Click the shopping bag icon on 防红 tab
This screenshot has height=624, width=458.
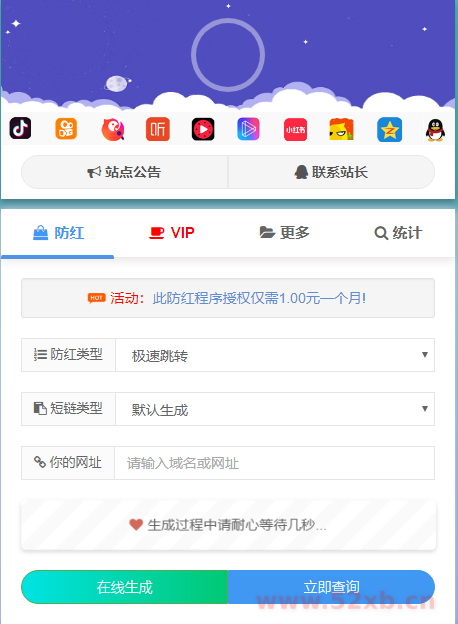click(x=41, y=233)
